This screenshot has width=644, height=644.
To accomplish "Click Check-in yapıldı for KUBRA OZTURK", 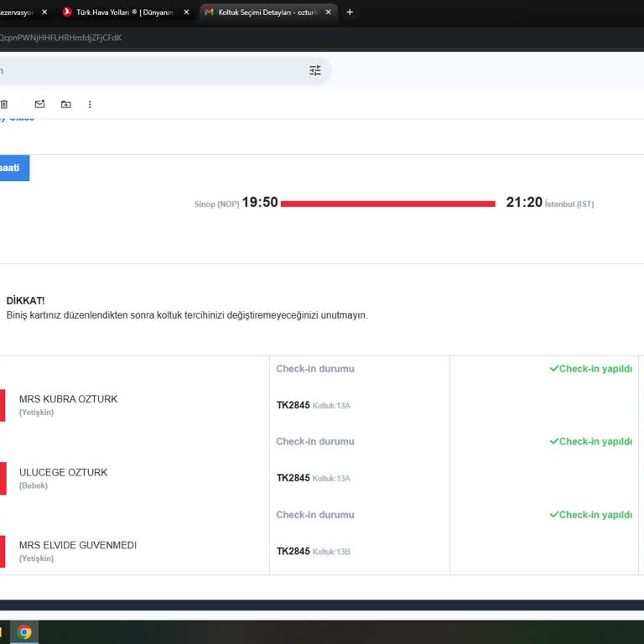I will point(590,369).
